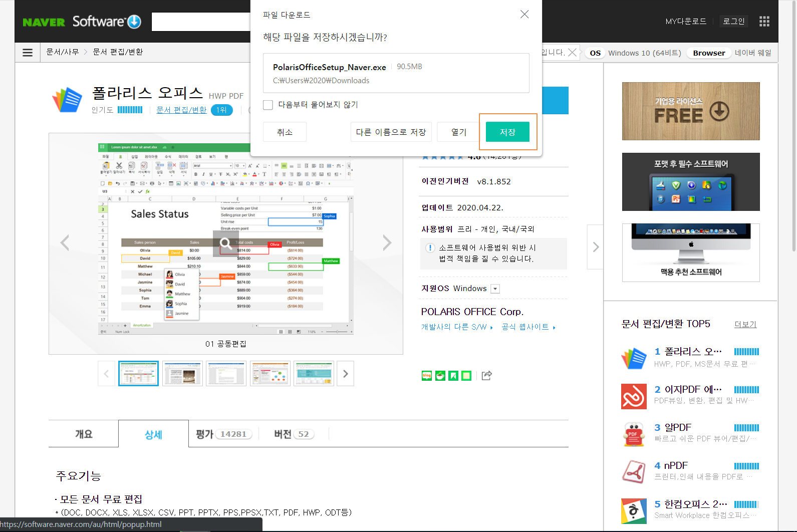Screen dimensions: 797x532
Task: Open 문서 편집/변환 category link under title
Action: (x=181, y=110)
